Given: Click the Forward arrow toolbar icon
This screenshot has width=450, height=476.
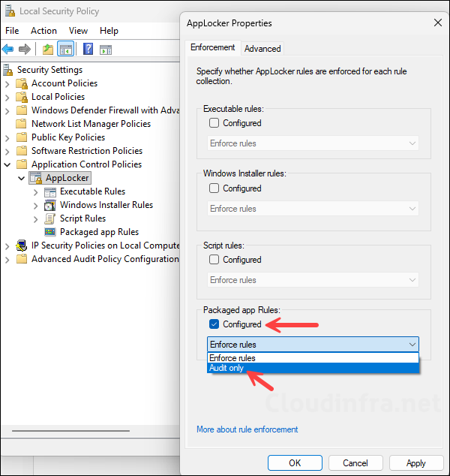Looking at the screenshot, I should 25,50.
